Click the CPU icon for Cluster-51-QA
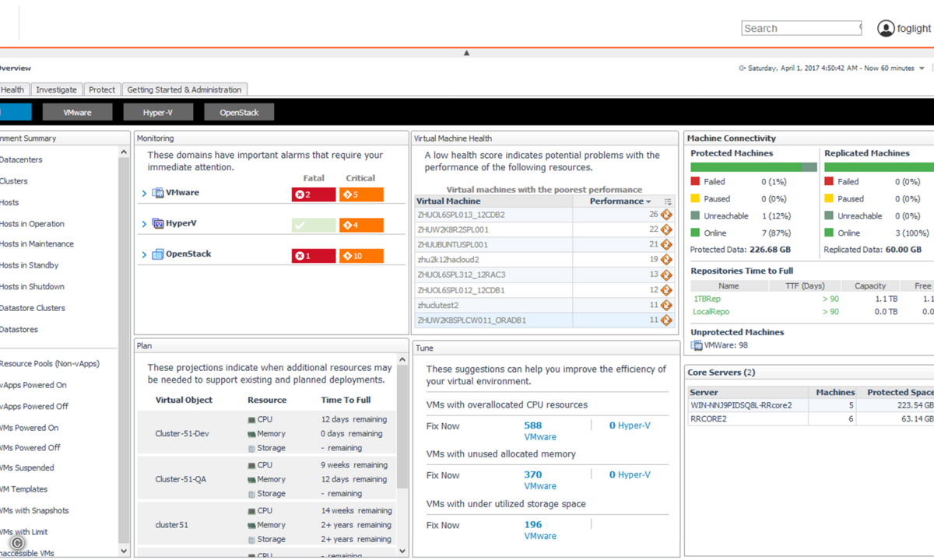 251,465
